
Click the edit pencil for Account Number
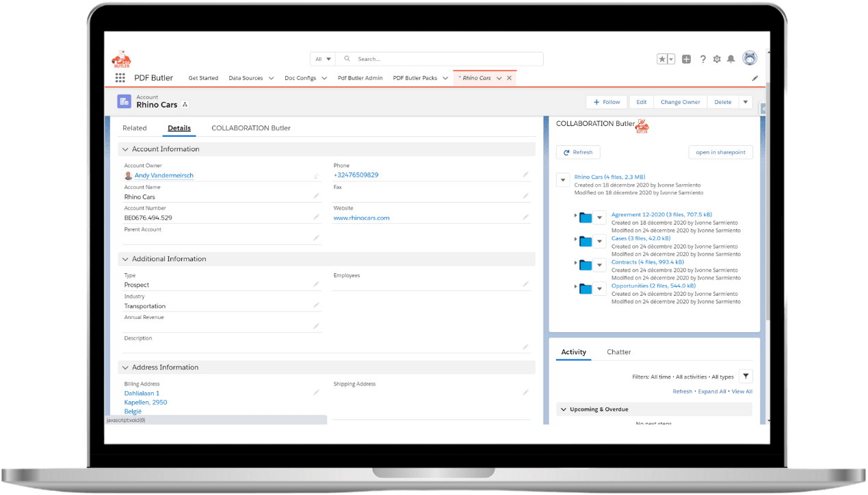coord(316,217)
